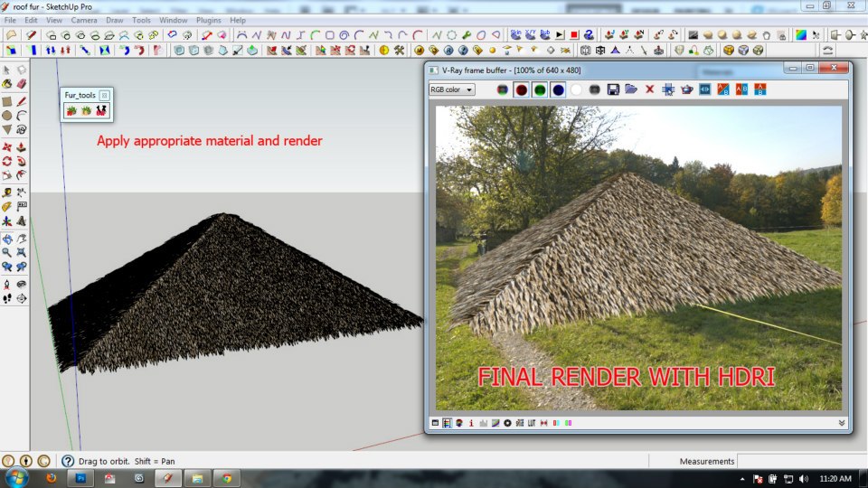Toggle the red channel in V-Ray frame buffer
868x488 pixels.
(521, 89)
